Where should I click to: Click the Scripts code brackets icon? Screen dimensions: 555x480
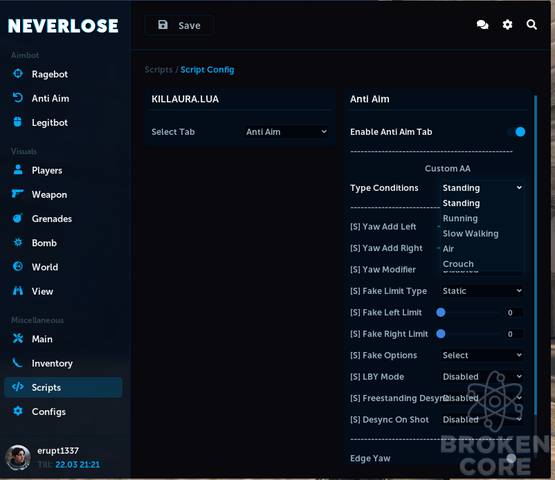click(18, 387)
